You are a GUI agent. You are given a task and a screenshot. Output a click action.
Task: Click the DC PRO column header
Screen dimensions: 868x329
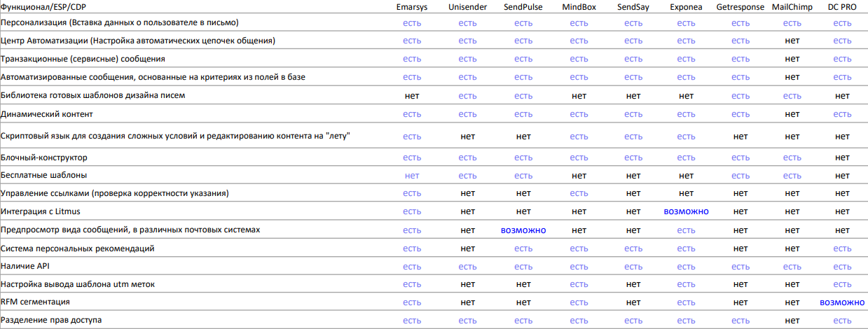[x=843, y=8]
